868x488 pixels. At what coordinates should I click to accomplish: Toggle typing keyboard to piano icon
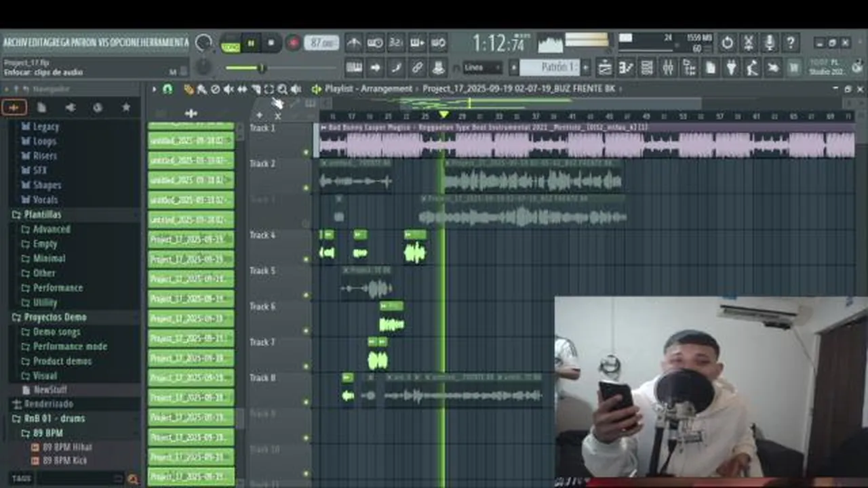pos(354,67)
